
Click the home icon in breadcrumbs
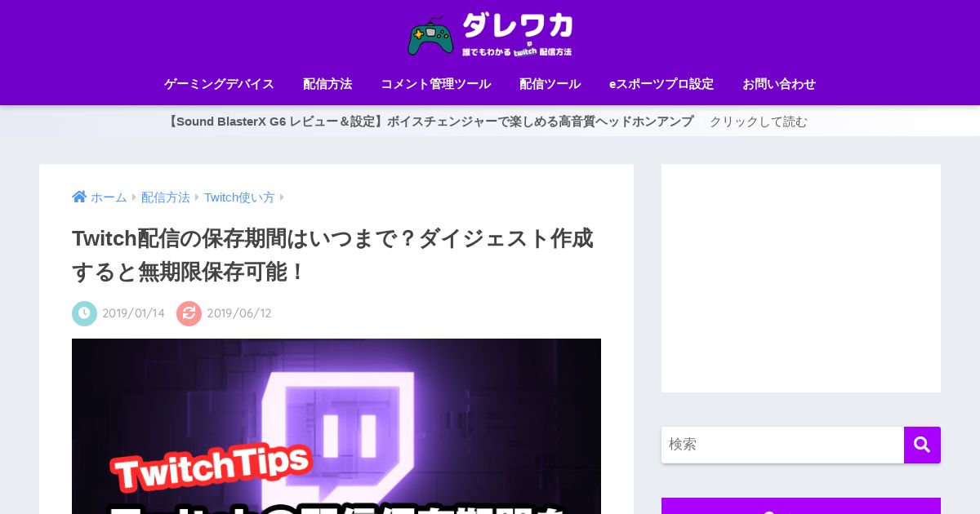point(79,197)
